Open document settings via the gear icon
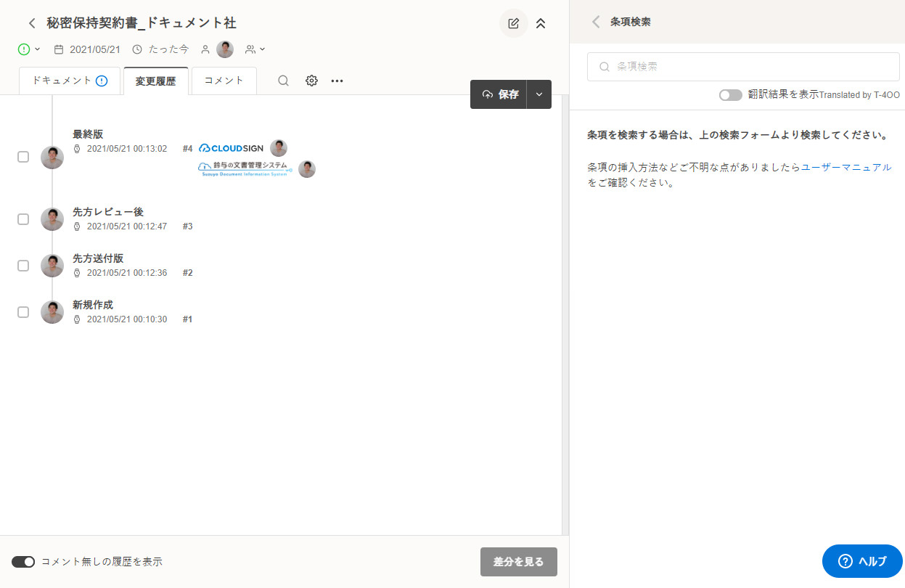Viewport: 905px width, 588px height. coord(311,81)
